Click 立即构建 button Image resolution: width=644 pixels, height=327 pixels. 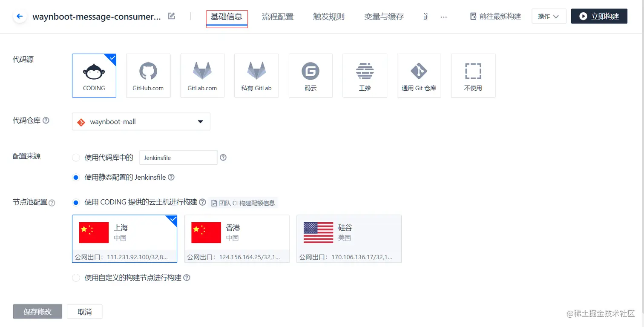coord(599,16)
